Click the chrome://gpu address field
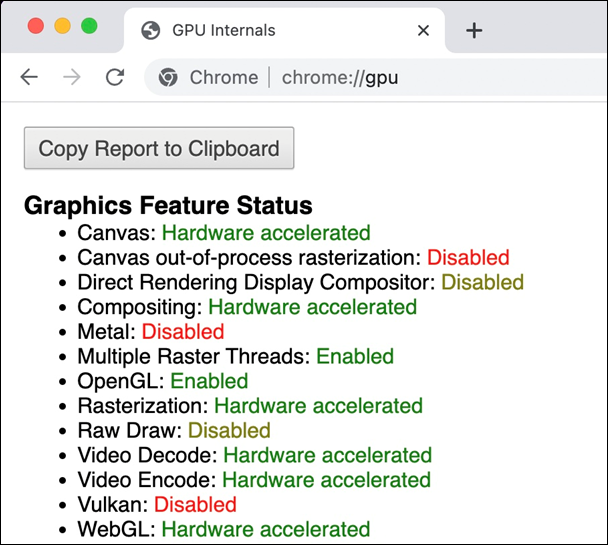The height and width of the screenshot is (545, 608). click(340, 78)
